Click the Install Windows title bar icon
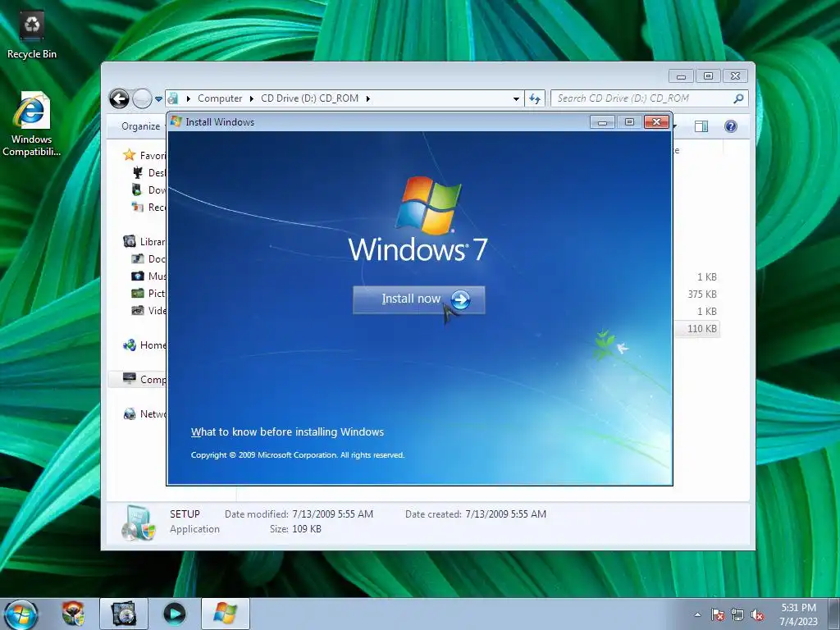 (x=176, y=121)
